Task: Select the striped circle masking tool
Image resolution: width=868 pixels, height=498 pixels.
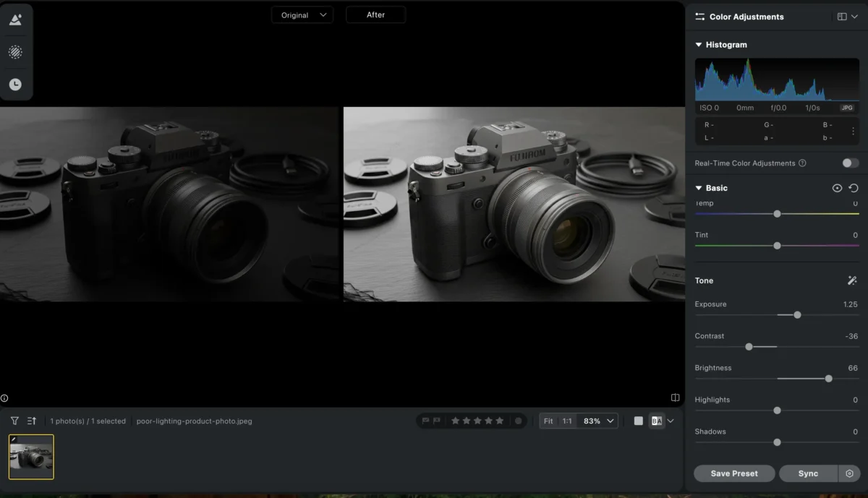Action: [15, 52]
